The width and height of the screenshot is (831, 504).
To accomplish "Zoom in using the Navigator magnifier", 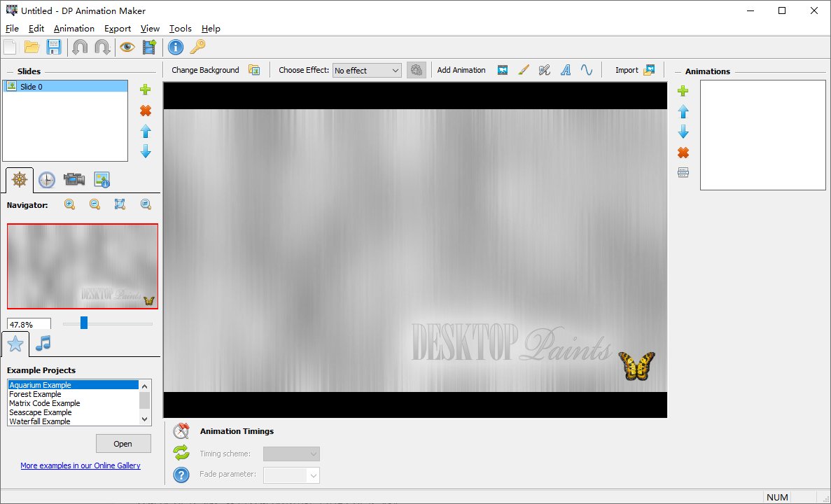I will pos(69,204).
